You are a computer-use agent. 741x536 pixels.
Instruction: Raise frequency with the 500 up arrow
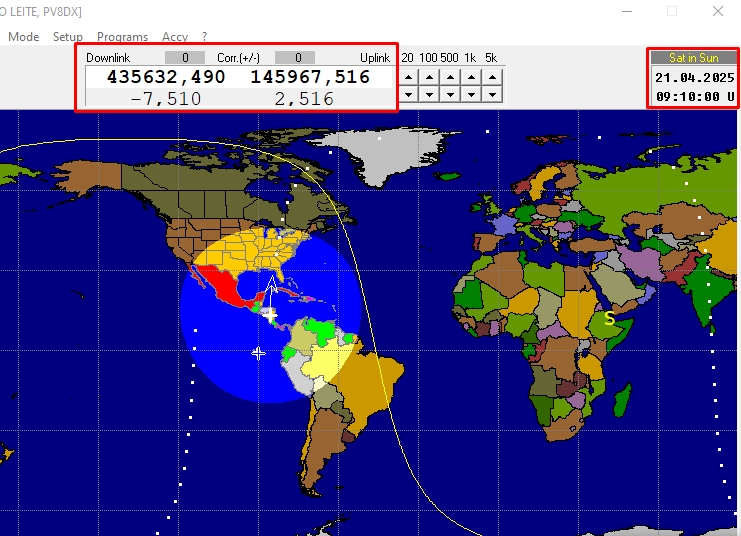[450, 77]
